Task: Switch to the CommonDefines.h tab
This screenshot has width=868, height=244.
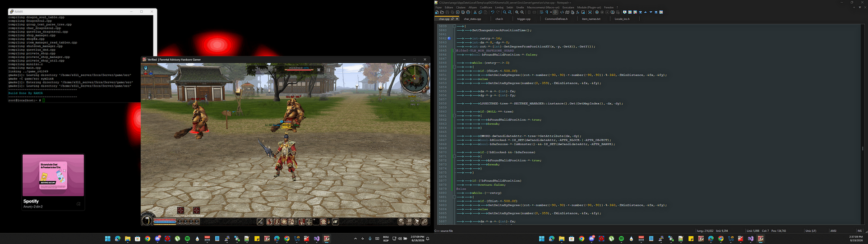Action: tap(556, 19)
